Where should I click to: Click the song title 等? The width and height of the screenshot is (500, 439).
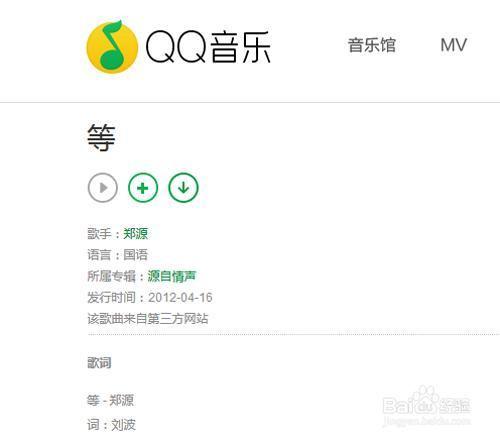pos(101,138)
